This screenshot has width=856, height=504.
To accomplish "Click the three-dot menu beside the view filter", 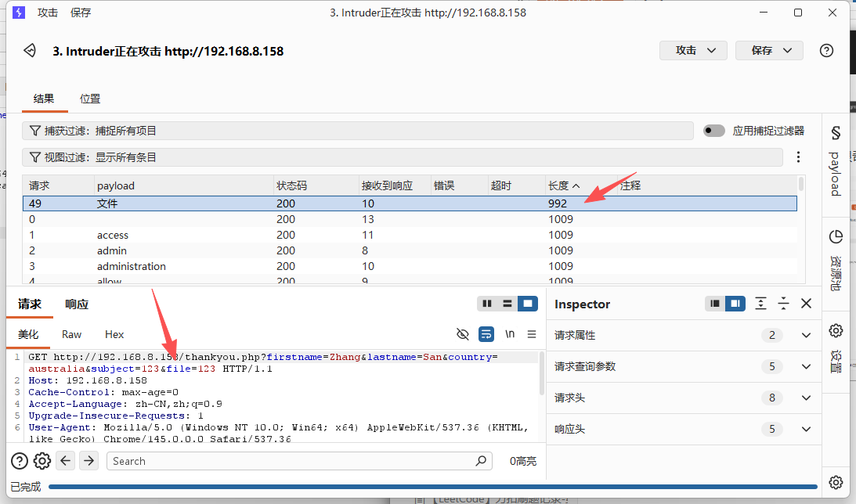I will [798, 157].
